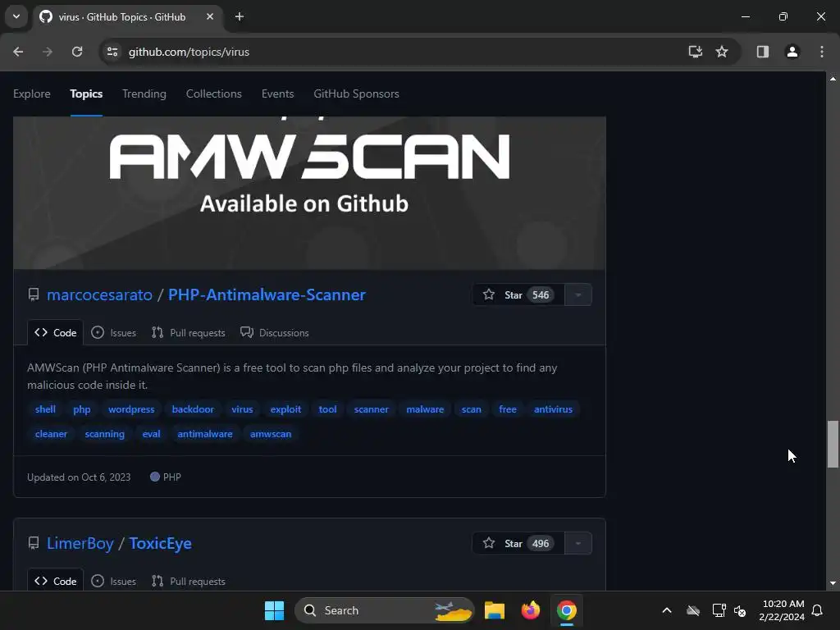Click the eval topic tag
840x630 pixels.
point(151,434)
